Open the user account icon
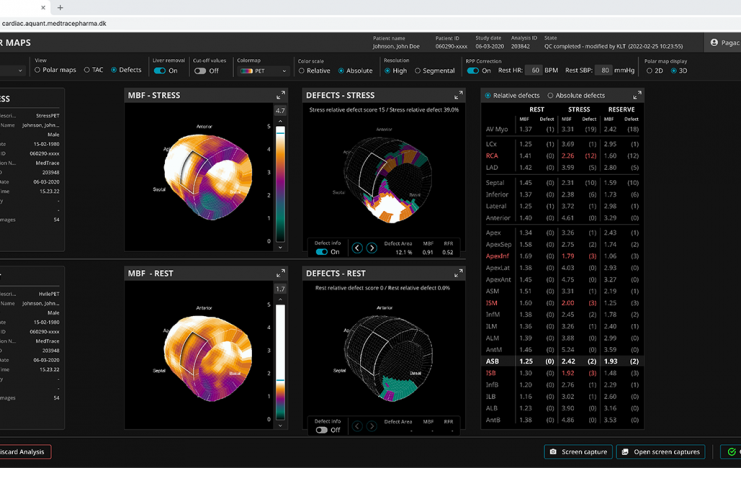This screenshot has height=486, width=741. click(x=714, y=43)
